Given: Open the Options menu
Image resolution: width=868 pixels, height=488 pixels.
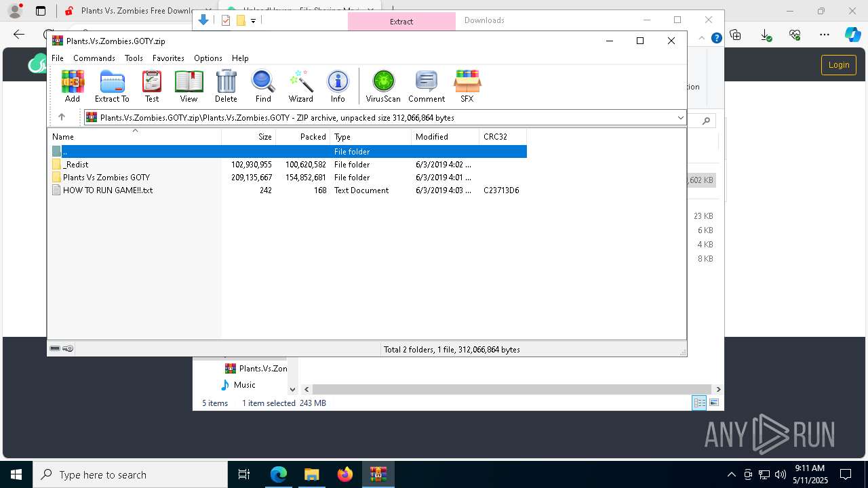Looking at the screenshot, I should 208,58.
